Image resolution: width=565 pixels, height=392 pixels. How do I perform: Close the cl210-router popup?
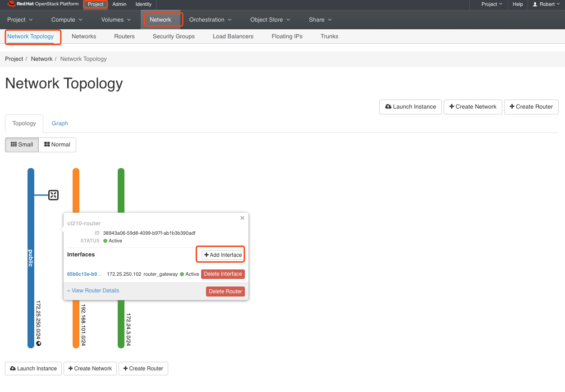242,218
